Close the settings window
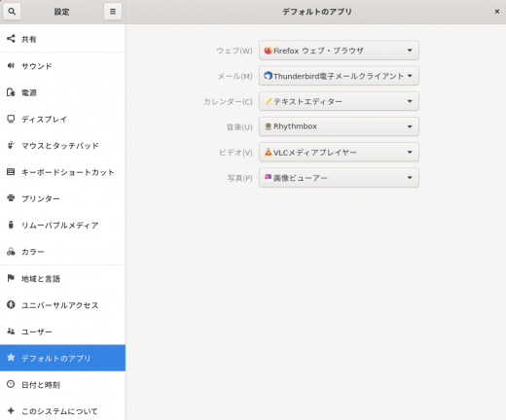 pos(496,12)
